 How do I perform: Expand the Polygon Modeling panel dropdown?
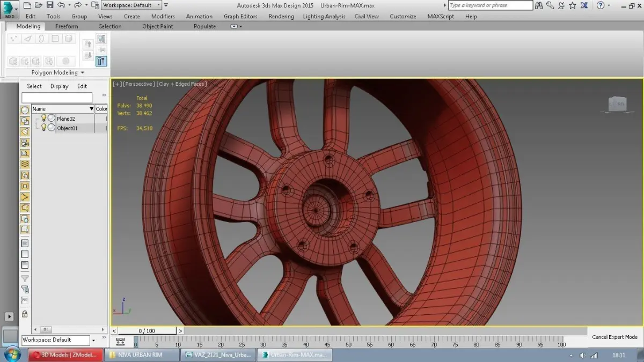[83, 73]
